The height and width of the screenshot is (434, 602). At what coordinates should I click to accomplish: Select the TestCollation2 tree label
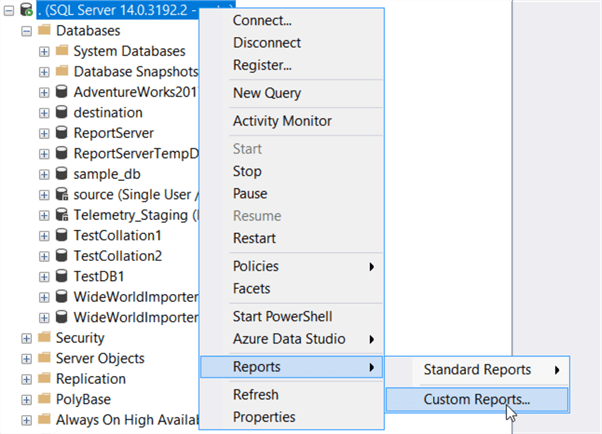(x=118, y=256)
